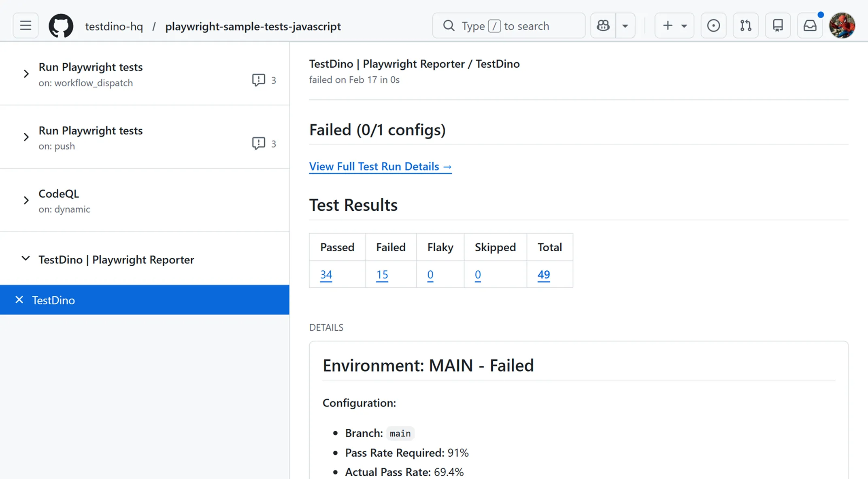Open the 0 skipped tests link
Viewport: 868px width, 479px height.
pos(478,275)
